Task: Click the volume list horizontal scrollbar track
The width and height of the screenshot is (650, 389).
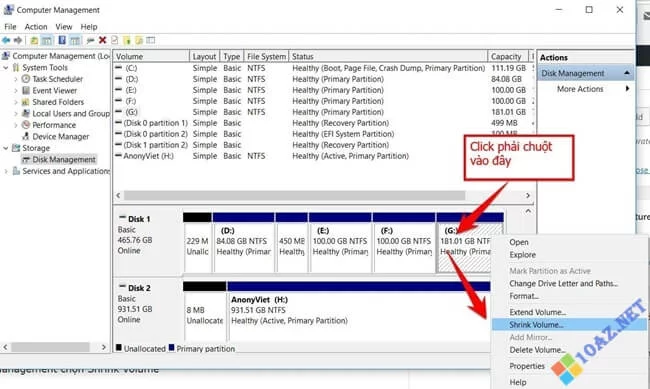Action: click(323, 195)
